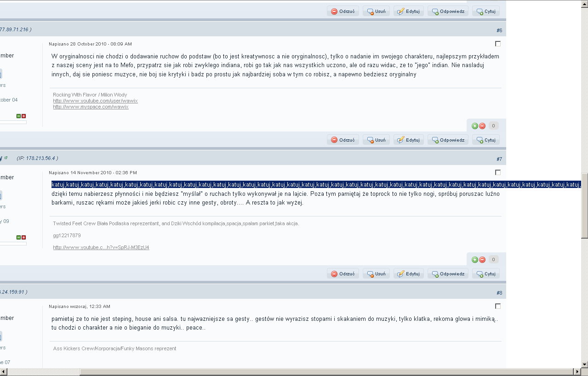Check the checkbox on post #8
Screen dimensions: 588x376
[x=497, y=306]
